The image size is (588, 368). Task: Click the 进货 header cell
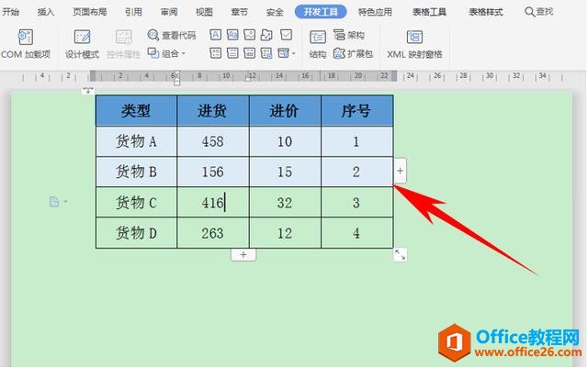[212, 110]
